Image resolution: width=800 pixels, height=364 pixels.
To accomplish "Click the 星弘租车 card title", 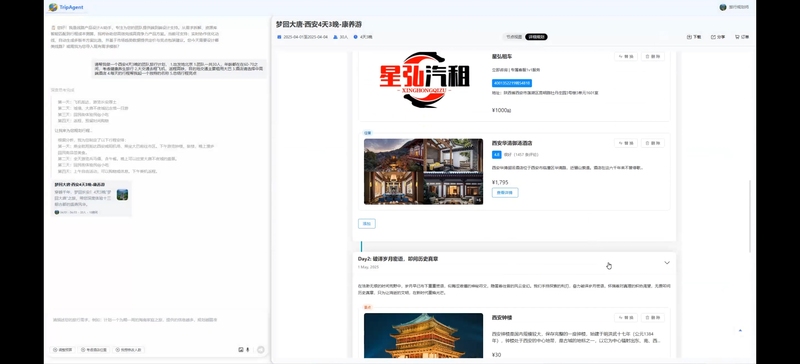I will [x=502, y=56].
